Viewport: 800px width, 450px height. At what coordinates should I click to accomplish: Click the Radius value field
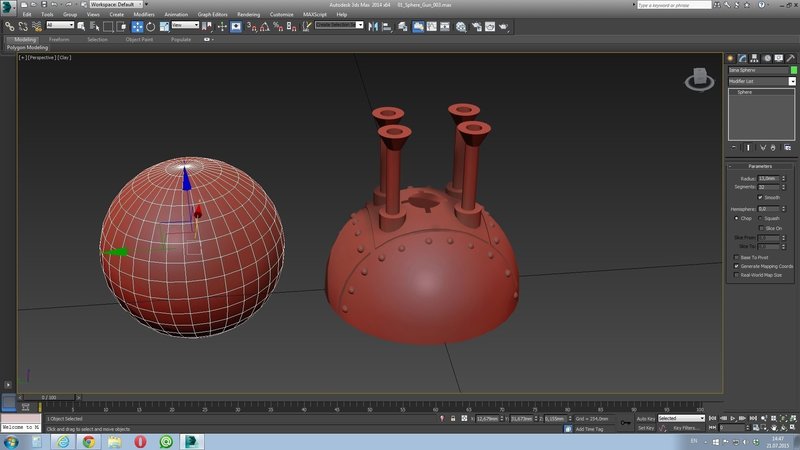(769, 179)
